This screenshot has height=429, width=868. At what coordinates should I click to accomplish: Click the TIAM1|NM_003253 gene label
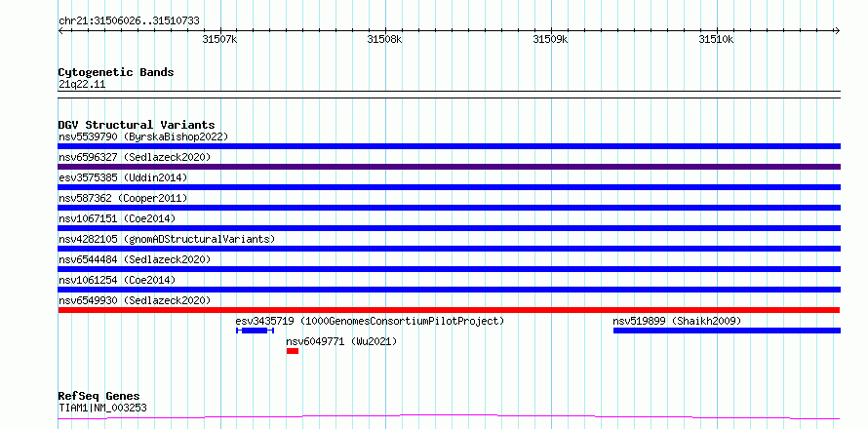pyautogui.click(x=102, y=408)
